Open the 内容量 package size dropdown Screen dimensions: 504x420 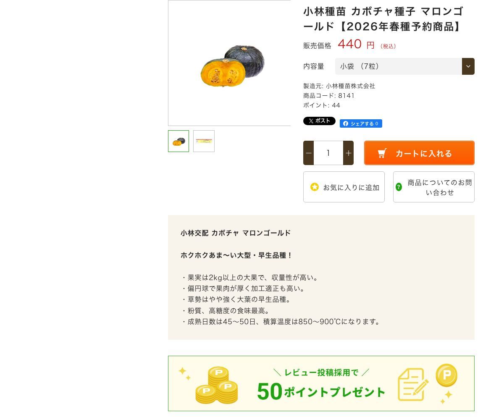pyautogui.click(x=398, y=66)
